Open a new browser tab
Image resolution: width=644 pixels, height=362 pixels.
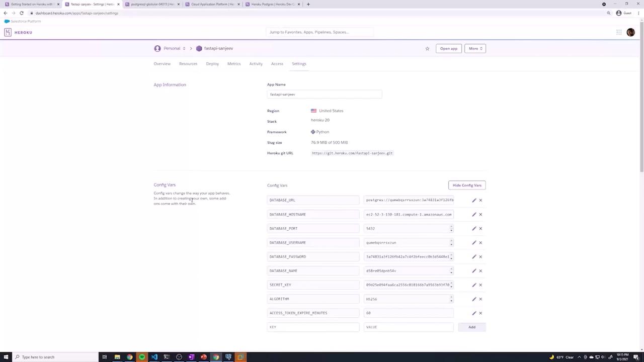308,4
